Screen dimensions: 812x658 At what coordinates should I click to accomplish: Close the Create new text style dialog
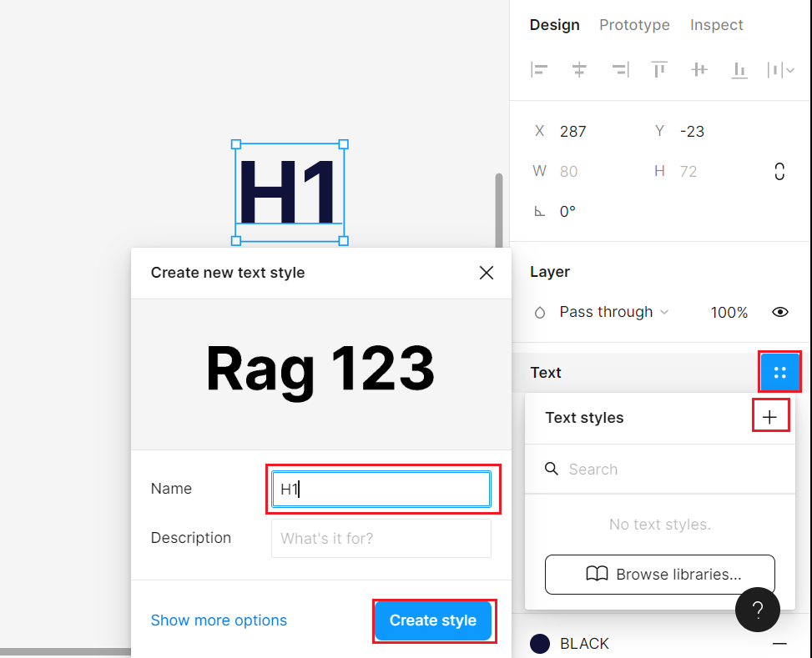pos(487,273)
